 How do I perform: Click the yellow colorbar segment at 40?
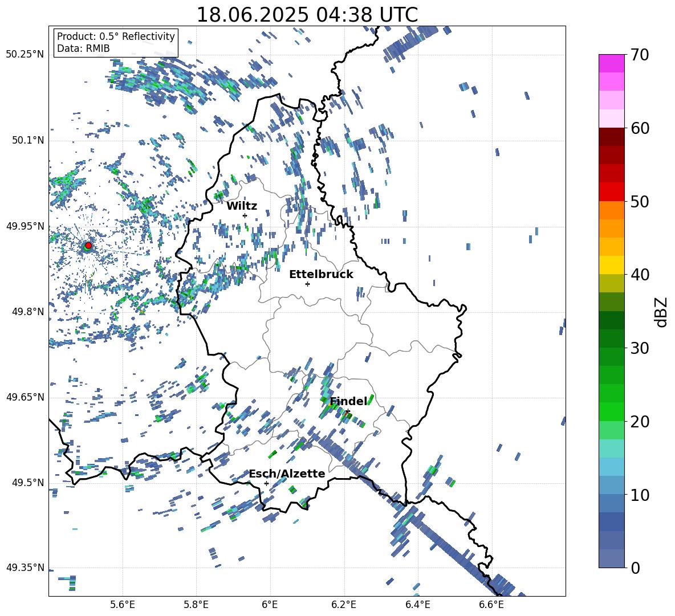[611, 265]
